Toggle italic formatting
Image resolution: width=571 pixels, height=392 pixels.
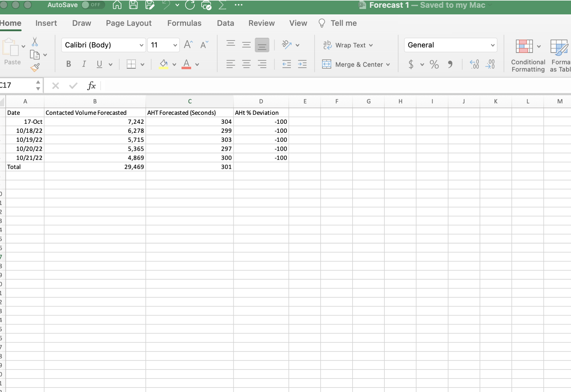click(84, 64)
